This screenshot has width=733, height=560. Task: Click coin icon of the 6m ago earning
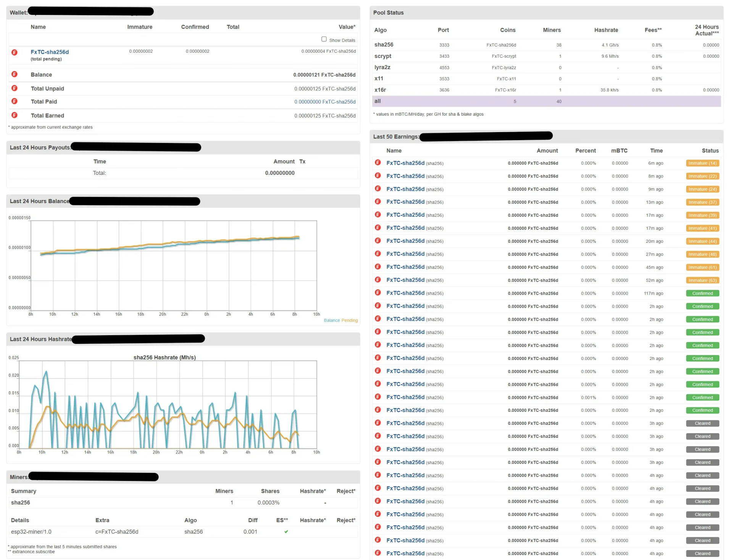[x=378, y=163]
